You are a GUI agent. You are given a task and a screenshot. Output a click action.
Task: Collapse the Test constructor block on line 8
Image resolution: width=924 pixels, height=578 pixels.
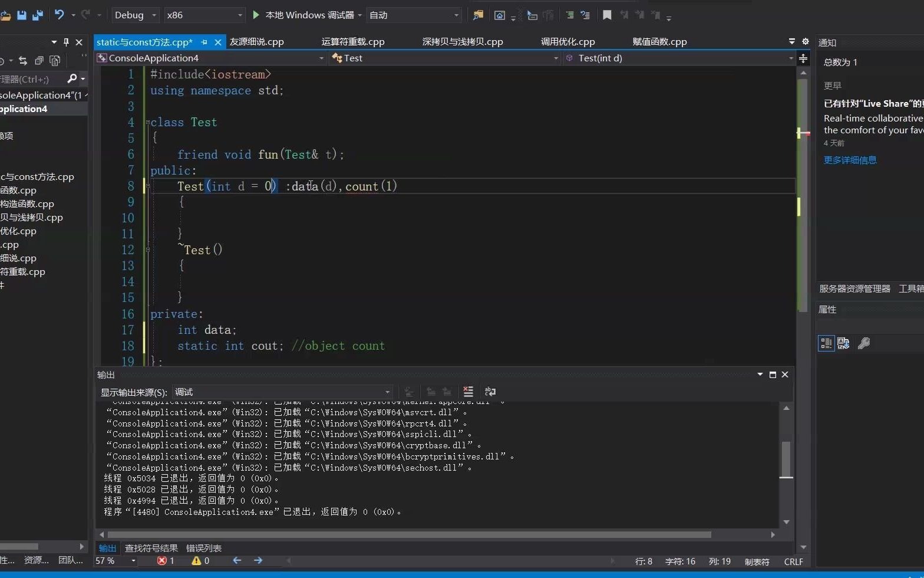147,186
